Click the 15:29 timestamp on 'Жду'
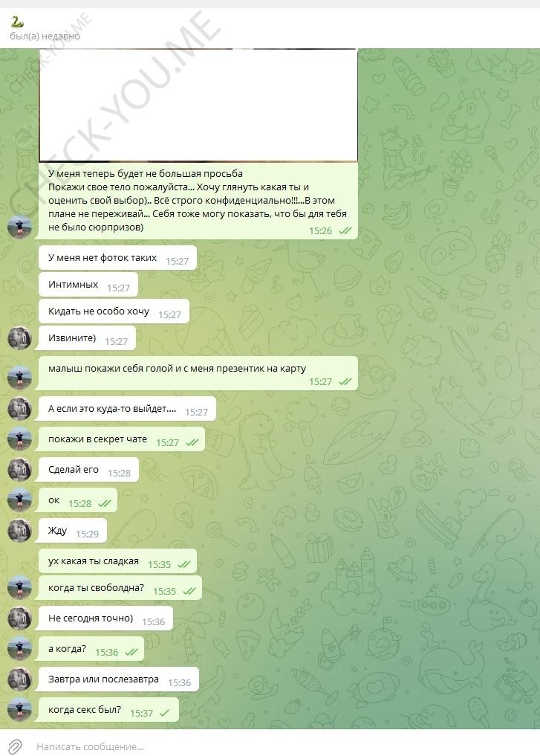The height and width of the screenshot is (756, 540). click(87, 534)
